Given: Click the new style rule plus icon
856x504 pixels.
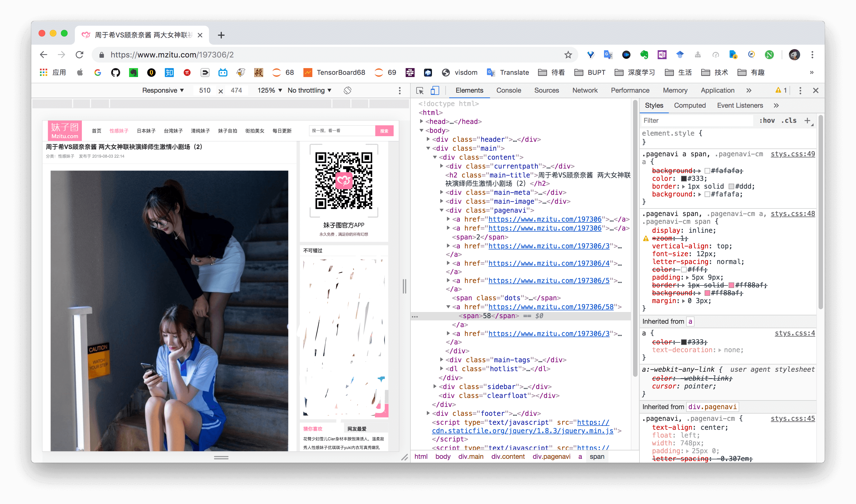Looking at the screenshot, I should coord(807,121).
